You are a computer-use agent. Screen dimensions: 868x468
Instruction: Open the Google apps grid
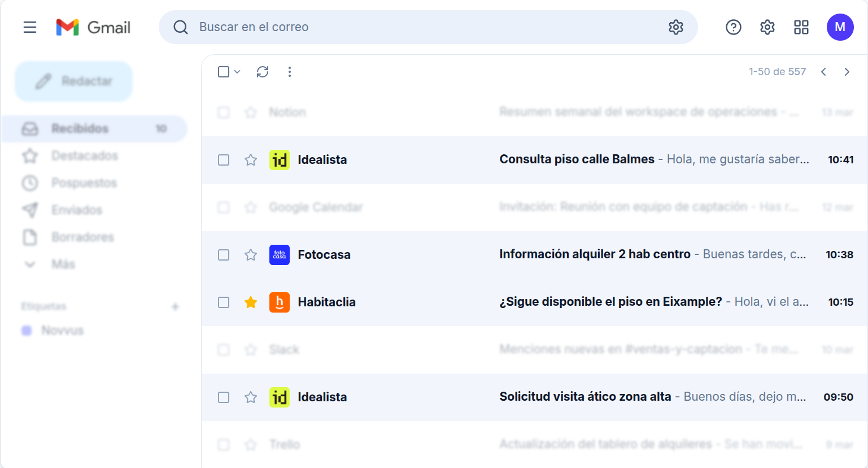point(801,27)
